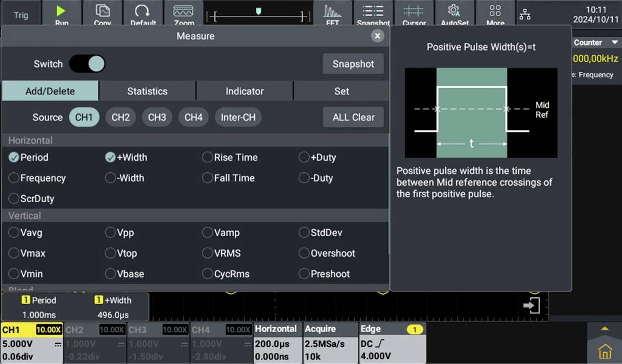Click the Snapshot button in Measure dialog
This screenshot has width=622, height=364.
[353, 64]
